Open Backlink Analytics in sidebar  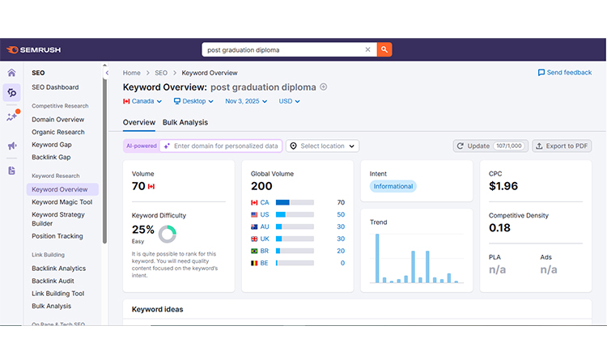[59, 269]
